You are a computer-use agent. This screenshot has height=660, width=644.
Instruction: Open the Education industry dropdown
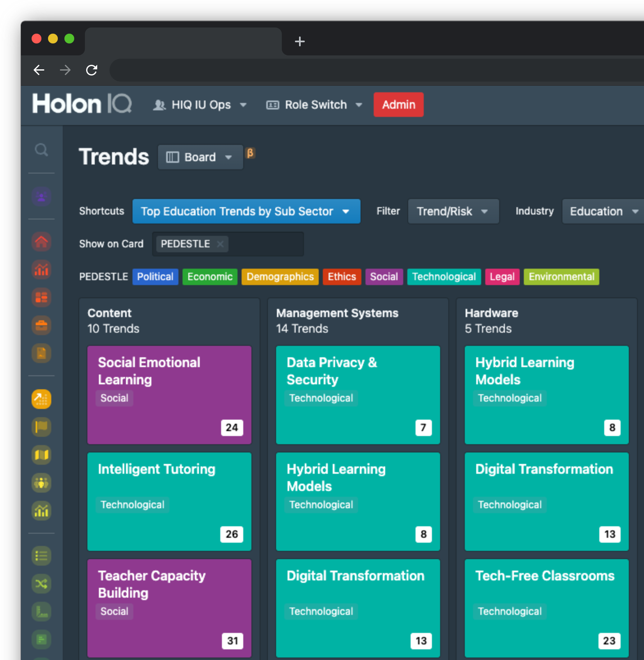pos(603,211)
